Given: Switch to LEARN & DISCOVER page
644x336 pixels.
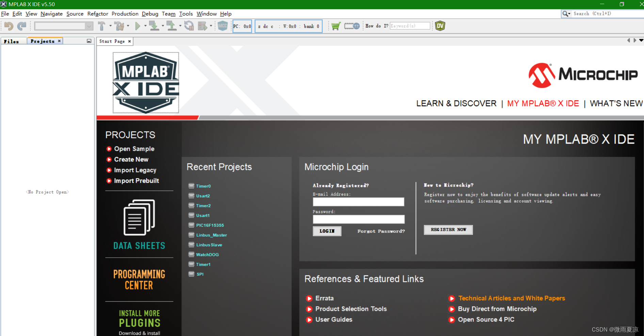Looking at the screenshot, I should click(x=456, y=103).
